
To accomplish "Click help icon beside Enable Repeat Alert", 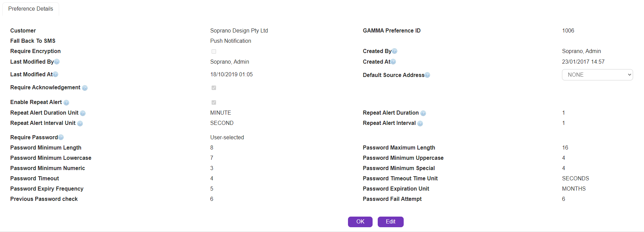I will click(x=66, y=103).
